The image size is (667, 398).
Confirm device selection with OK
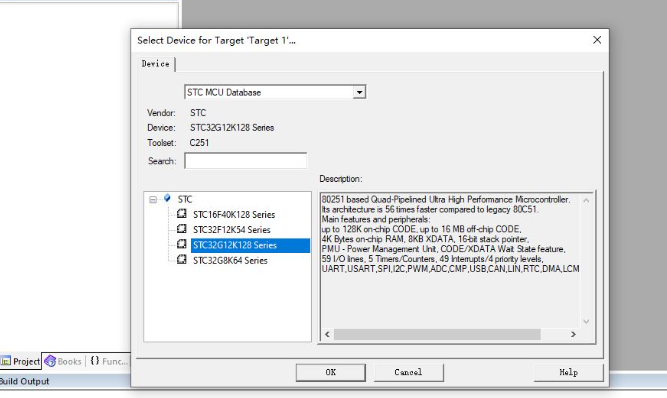[331, 372]
